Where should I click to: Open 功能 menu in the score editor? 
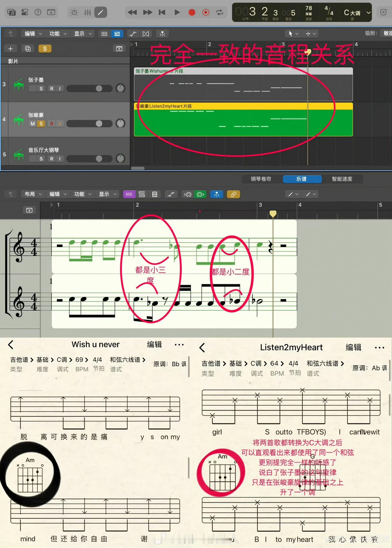point(83,194)
